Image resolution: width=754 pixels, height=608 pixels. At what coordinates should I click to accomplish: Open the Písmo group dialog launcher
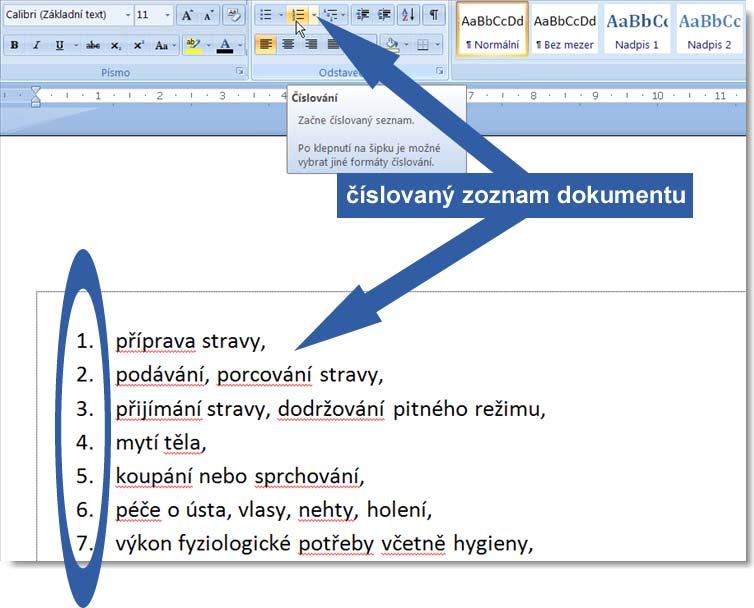(240, 71)
